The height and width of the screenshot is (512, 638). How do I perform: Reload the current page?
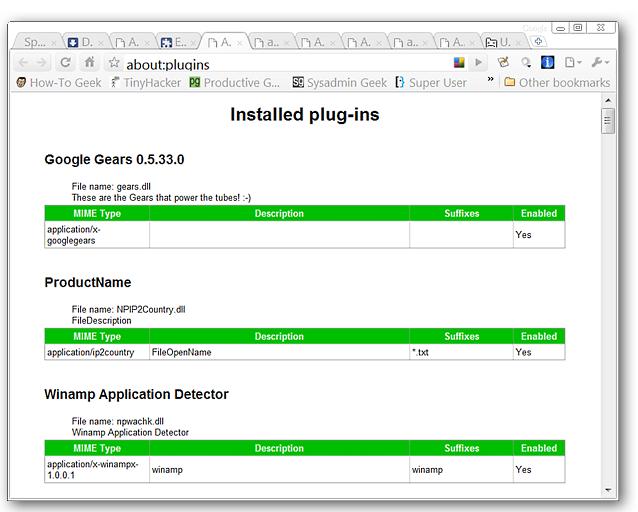(66, 63)
